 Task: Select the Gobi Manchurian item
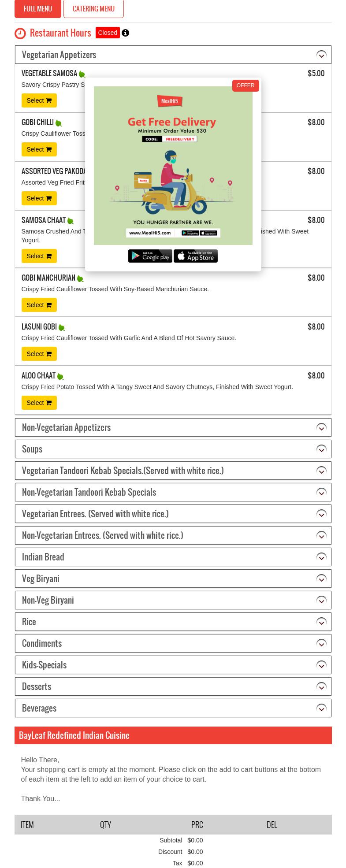tap(39, 305)
